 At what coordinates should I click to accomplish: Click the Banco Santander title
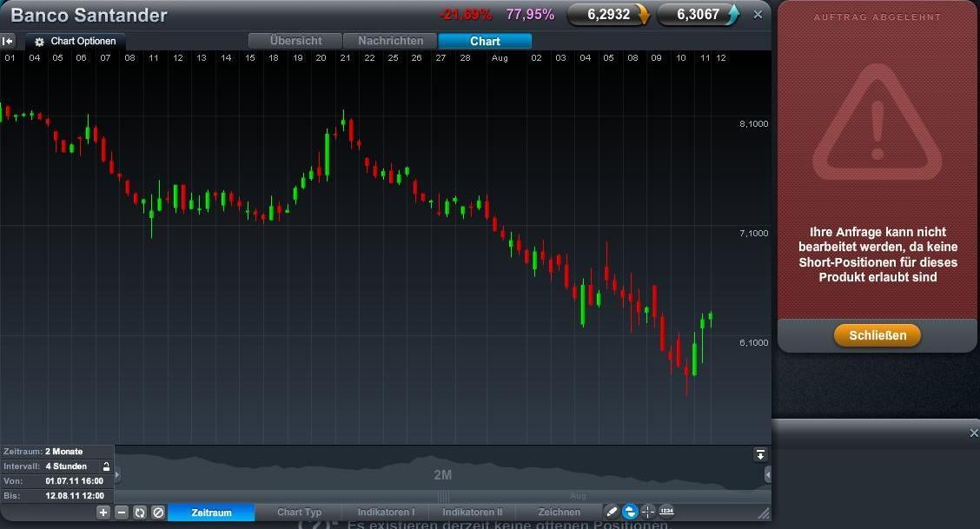(89, 15)
